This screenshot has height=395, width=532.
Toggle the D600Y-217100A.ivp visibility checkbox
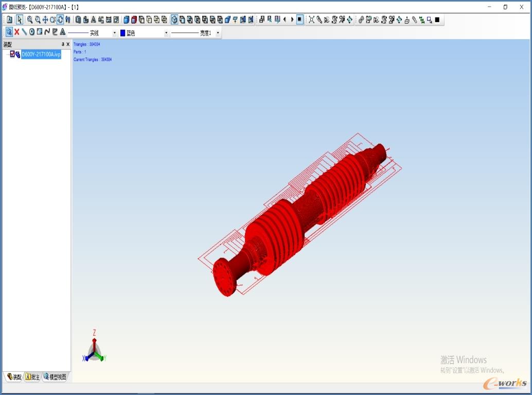click(12, 54)
